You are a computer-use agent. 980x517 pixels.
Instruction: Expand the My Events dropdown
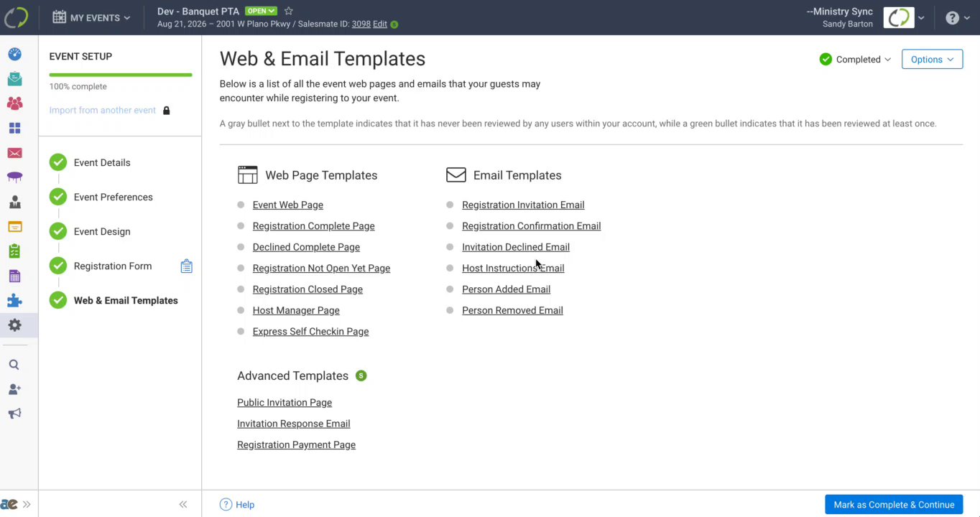click(91, 17)
